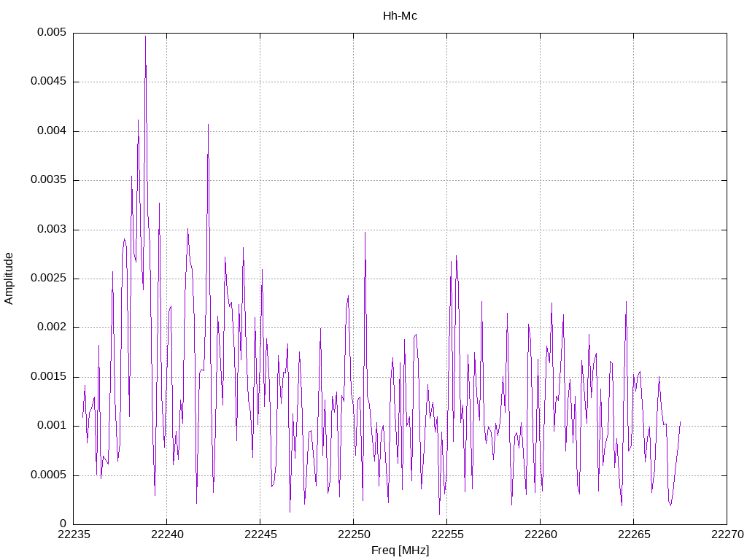The width and height of the screenshot is (747, 560).
Task: Click the 0.0045 y-axis tick label
Action: click(x=45, y=82)
